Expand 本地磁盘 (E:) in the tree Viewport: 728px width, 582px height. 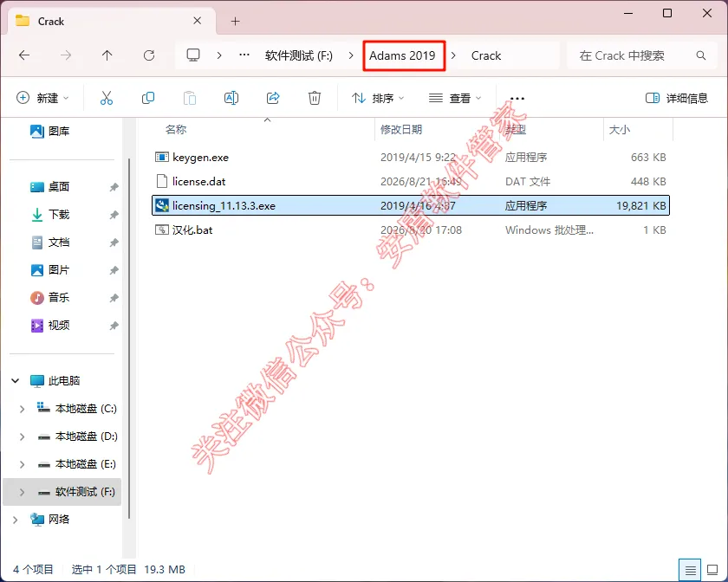pos(22,464)
